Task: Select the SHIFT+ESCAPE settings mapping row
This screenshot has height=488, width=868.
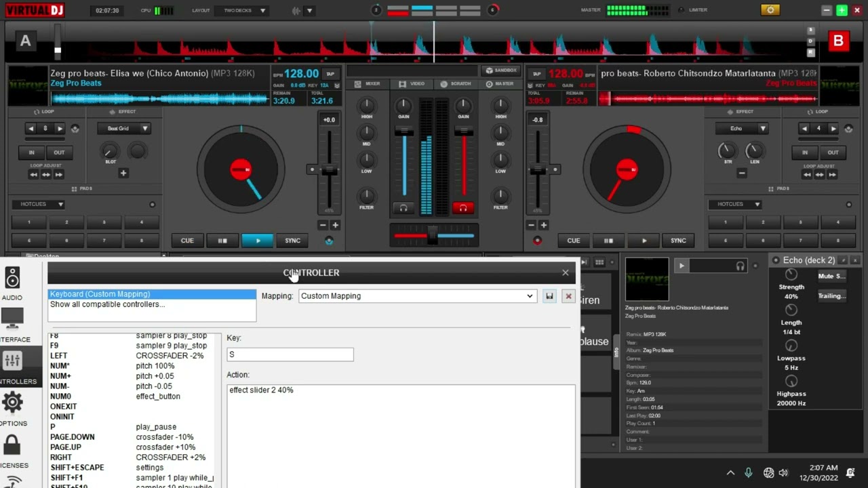Action: tap(132, 468)
